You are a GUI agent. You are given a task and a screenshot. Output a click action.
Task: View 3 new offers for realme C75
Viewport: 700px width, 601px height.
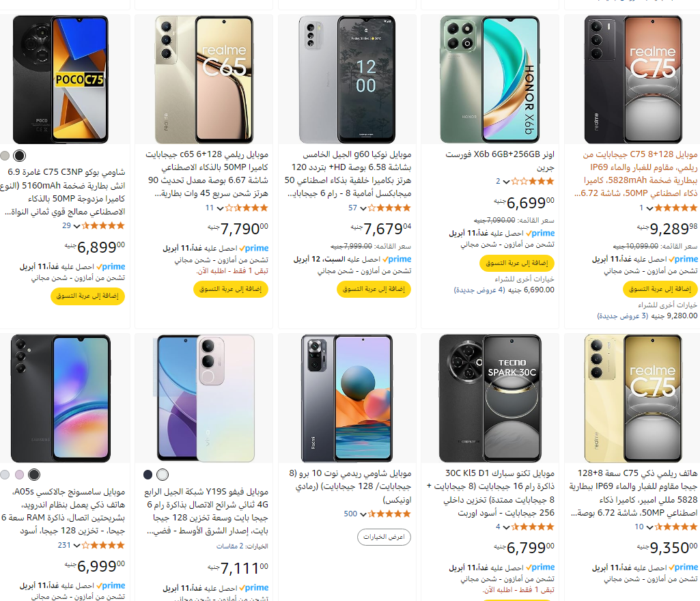pyautogui.click(x=623, y=316)
